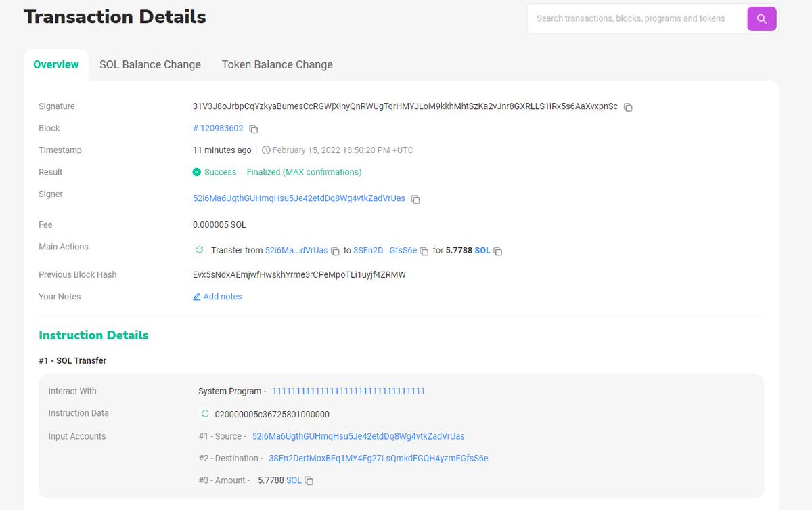This screenshot has width=812, height=510.
Task: Copy the signer address
Action: [415, 199]
